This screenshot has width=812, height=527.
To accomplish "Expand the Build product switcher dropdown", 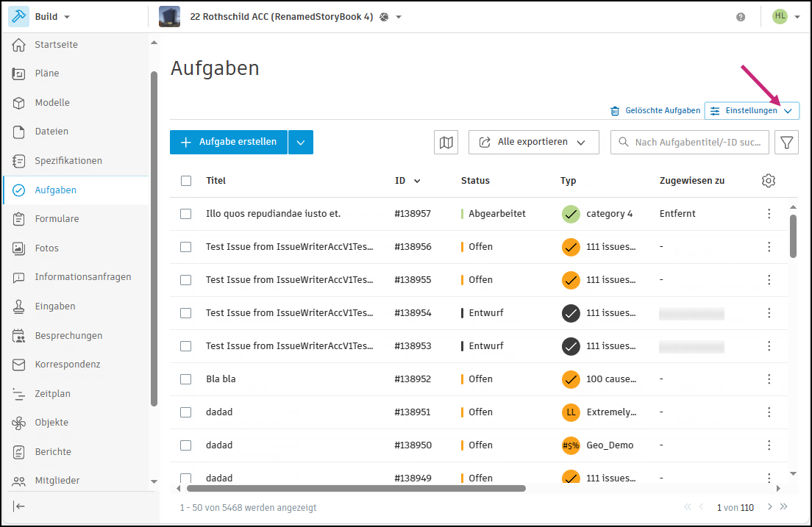I will click(x=67, y=17).
